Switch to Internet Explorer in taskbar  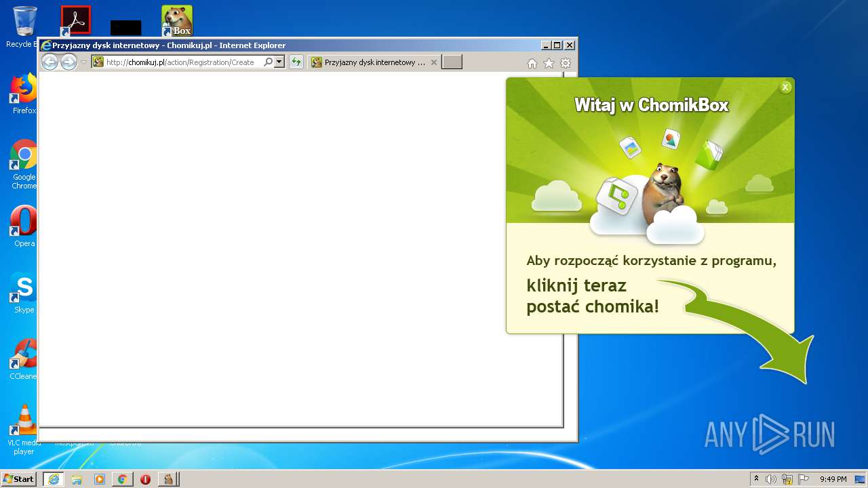(54, 479)
